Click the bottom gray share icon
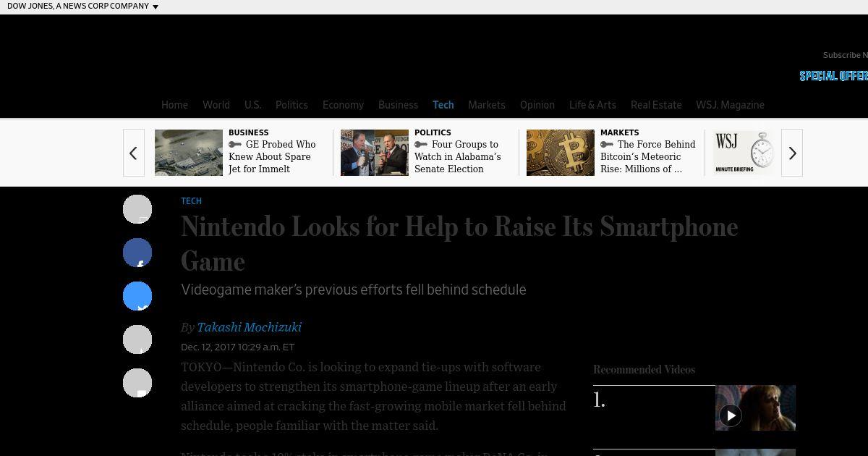The width and height of the screenshot is (868, 456). click(x=137, y=383)
